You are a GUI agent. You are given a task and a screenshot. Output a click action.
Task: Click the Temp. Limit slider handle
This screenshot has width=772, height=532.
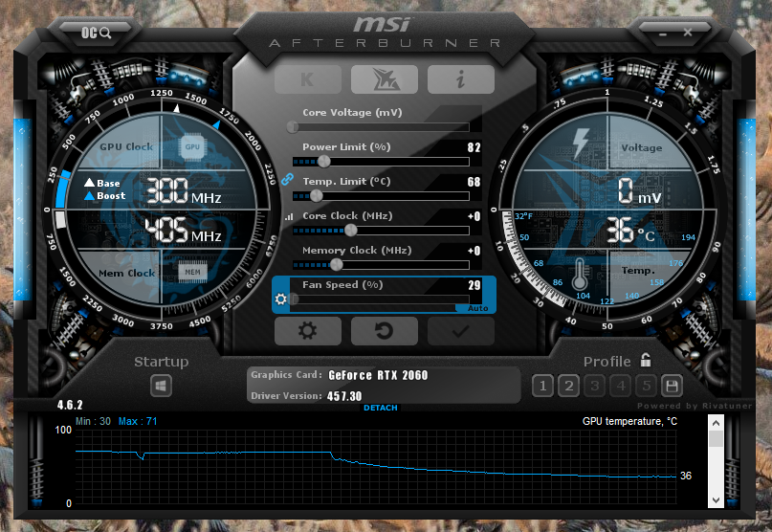click(317, 195)
